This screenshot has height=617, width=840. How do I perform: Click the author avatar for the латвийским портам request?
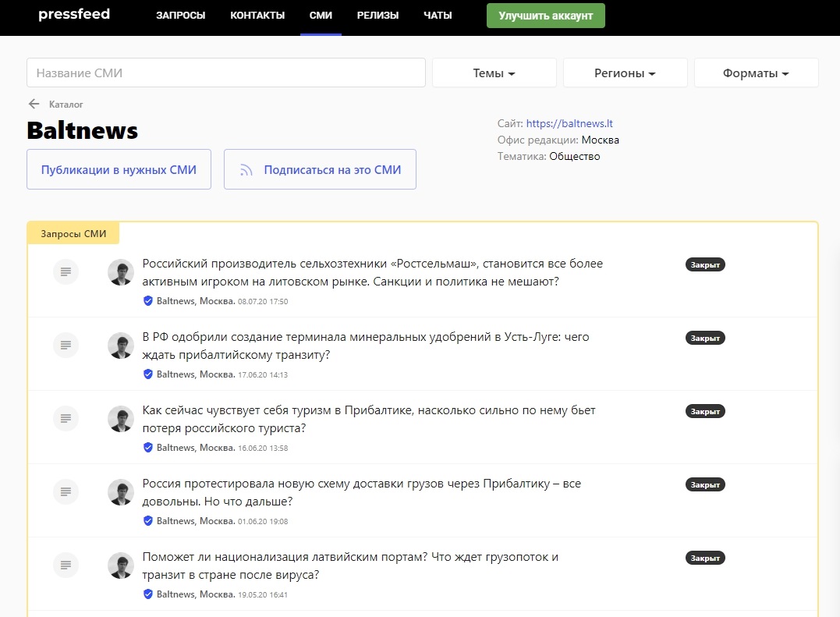tap(121, 566)
